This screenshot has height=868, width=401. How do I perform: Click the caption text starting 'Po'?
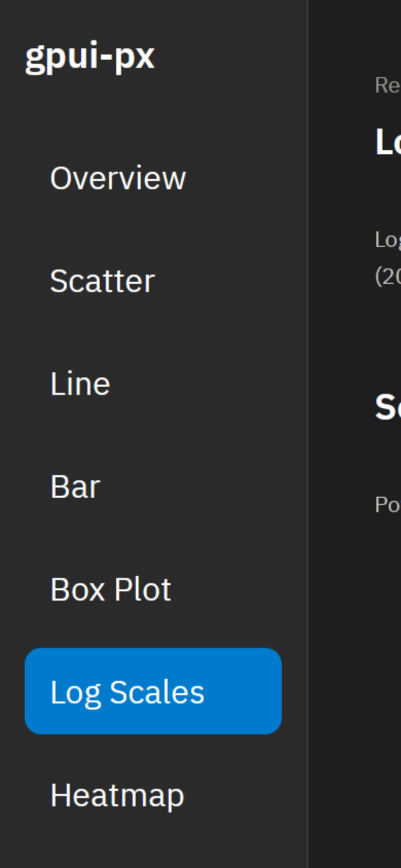tap(388, 505)
